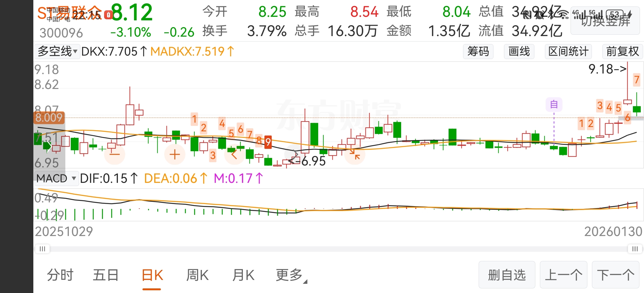
Task: Open the 多空线 indicator dropdown
Action: pos(57,52)
